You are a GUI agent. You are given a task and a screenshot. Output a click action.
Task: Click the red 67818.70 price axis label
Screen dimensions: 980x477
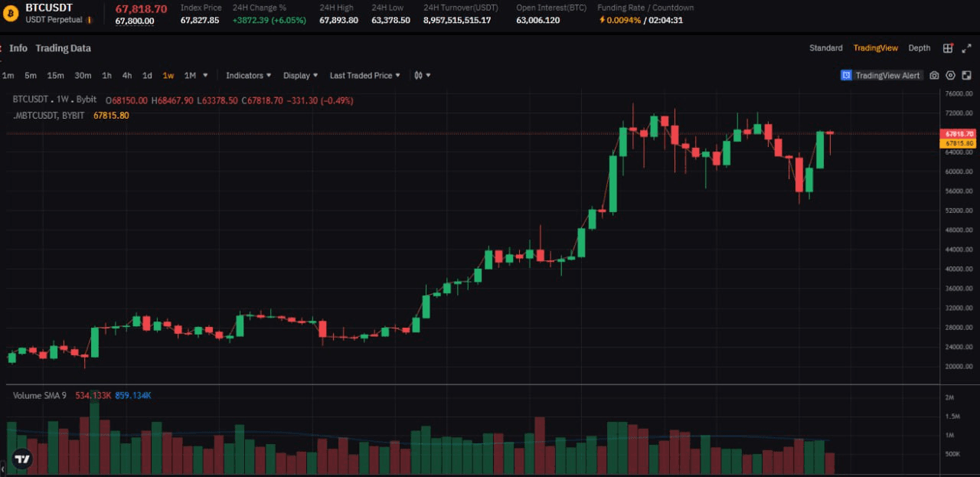click(959, 133)
